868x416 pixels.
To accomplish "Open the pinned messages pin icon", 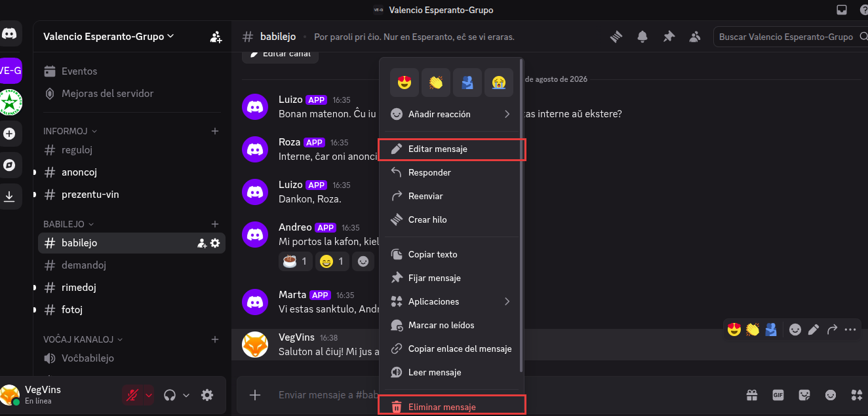I will coord(669,37).
